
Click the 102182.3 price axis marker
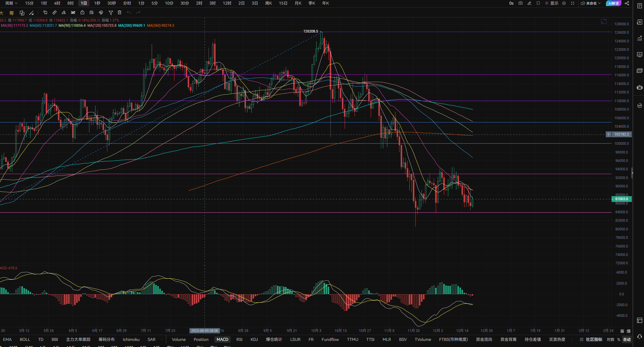(x=621, y=134)
